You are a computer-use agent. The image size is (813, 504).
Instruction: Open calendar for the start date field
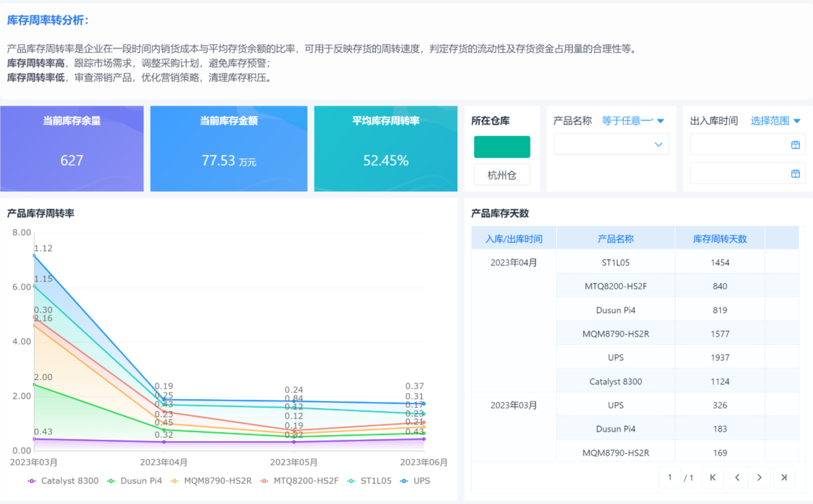click(x=795, y=144)
